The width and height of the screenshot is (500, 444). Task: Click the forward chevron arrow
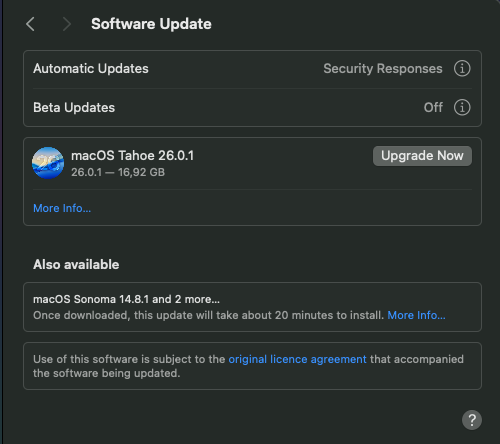click(67, 24)
